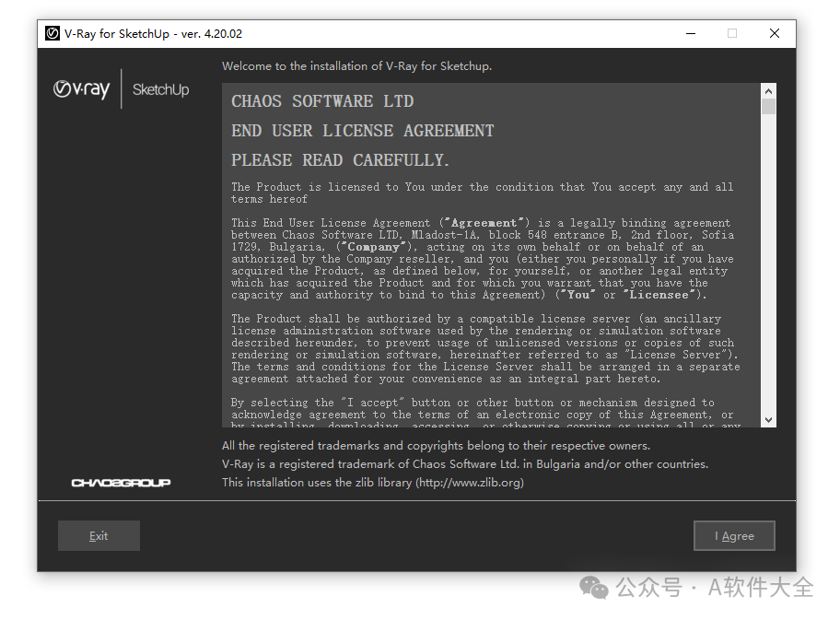Click 'END USER LICENSE AGREEMENT' heading
The width and height of the screenshot is (840, 620).
363,131
